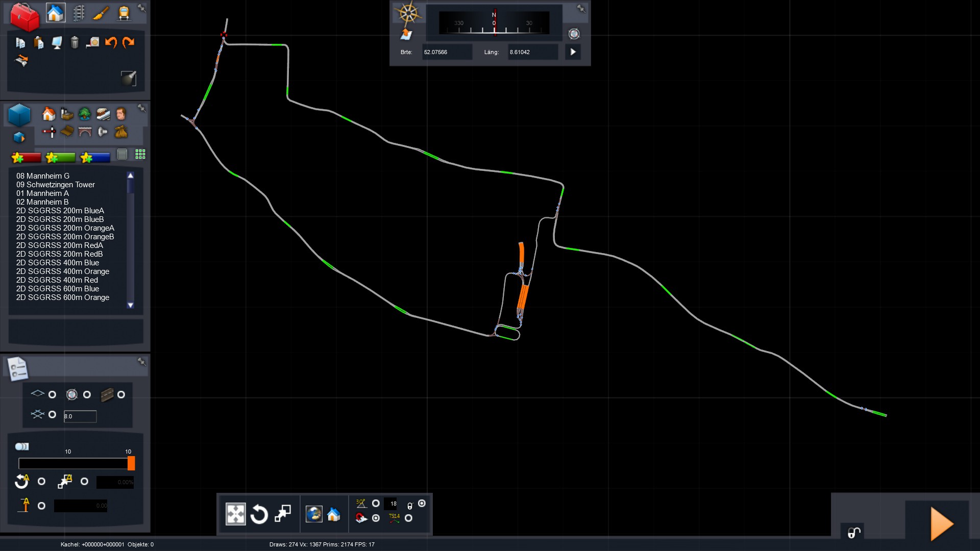Viewport: 980px width, 551px height.
Task: Switch to the paintbrush terrain tools tab
Action: [x=101, y=13]
